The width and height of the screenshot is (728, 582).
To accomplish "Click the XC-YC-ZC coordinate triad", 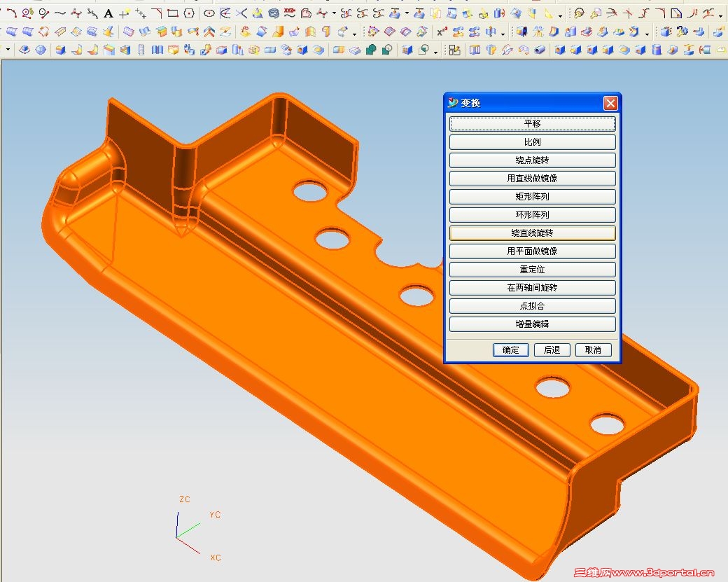I will click(199, 529).
